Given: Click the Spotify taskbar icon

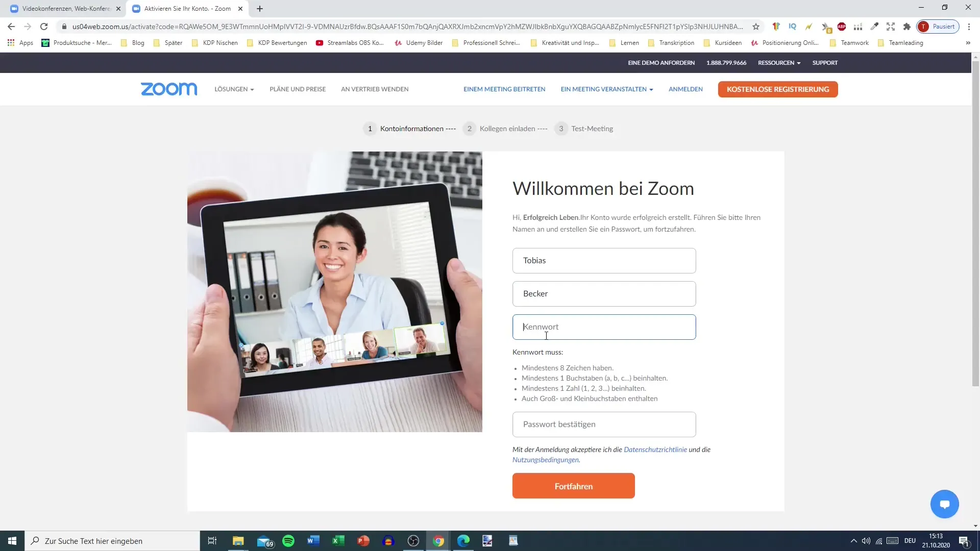Looking at the screenshot, I should coord(288,540).
